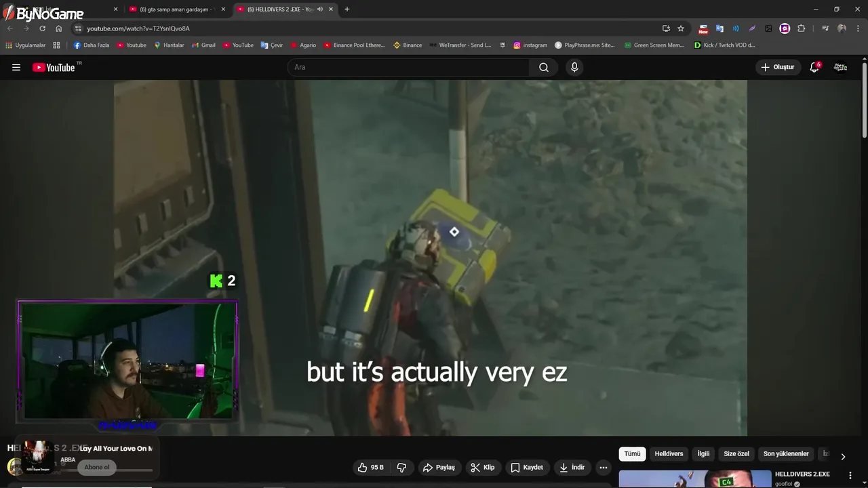This screenshot has width=868, height=488.
Task: Open the red New extension icon
Action: 703,28
